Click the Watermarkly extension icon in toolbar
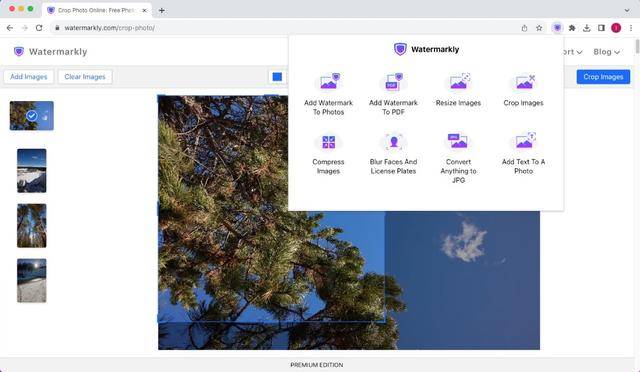 click(x=557, y=28)
